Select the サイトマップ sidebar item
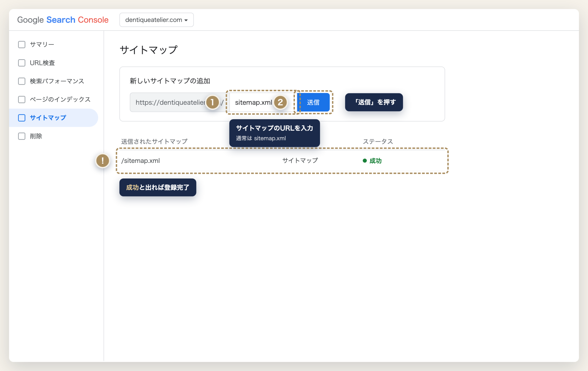This screenshot has width=588, height=371. pos(54,118)
